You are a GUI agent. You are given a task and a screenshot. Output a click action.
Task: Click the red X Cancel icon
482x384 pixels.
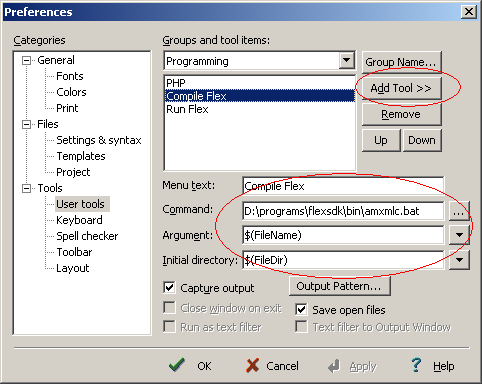(x=252, y=365)
